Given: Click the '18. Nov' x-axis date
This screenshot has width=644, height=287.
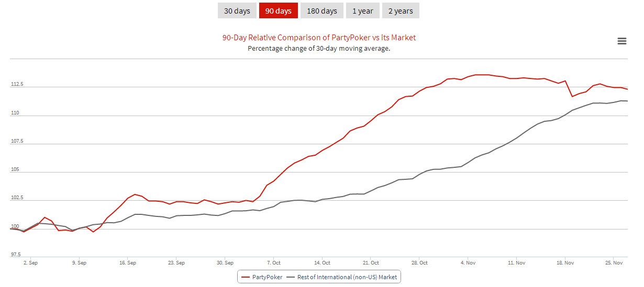Looking at the screenshot, I should tap(565, 263).
